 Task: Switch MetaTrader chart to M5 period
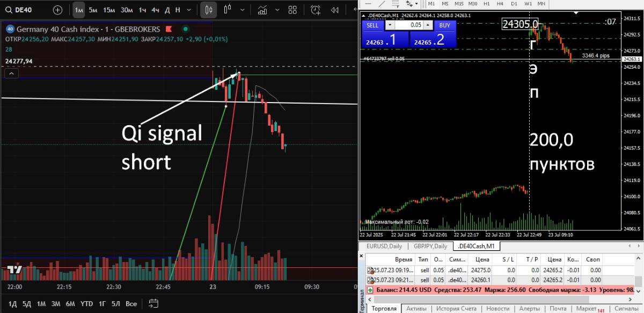[x=445, y=4]
